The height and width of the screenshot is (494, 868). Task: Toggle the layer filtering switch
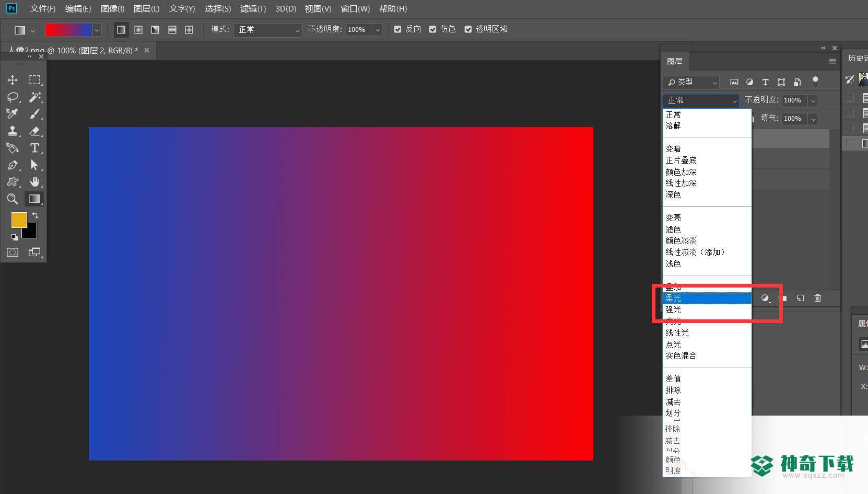click(815, 81)
